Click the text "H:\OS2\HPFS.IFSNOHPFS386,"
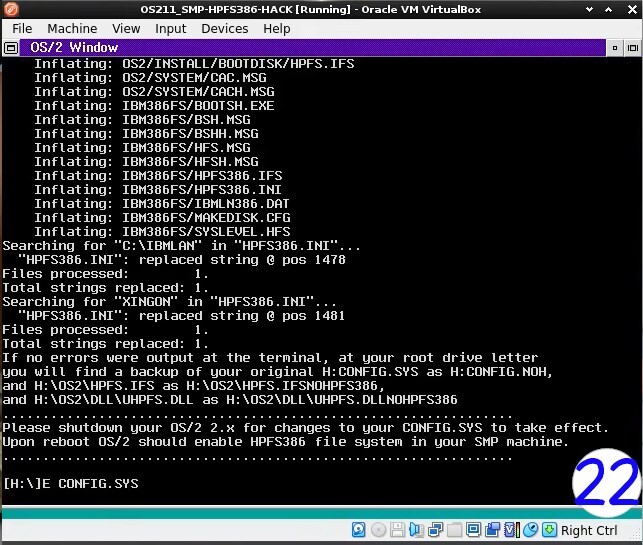This screenshot has width=643, height=545. pos(285,385)
